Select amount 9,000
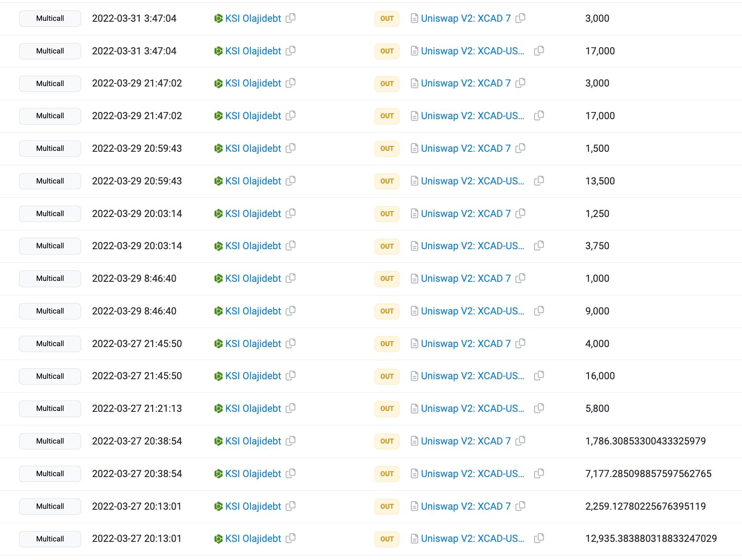The image size is (742, 560). point(597,311)
